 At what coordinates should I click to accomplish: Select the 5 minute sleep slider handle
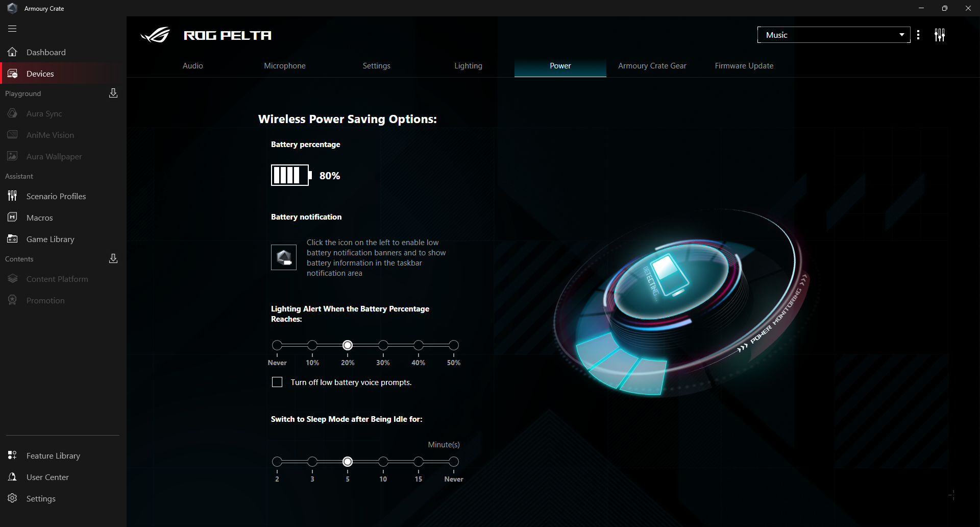click(x=348, y=462)
